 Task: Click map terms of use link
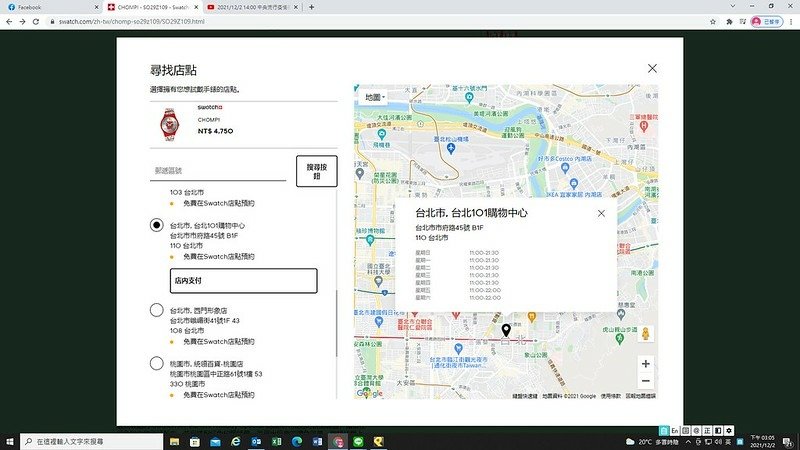point(611,396)
